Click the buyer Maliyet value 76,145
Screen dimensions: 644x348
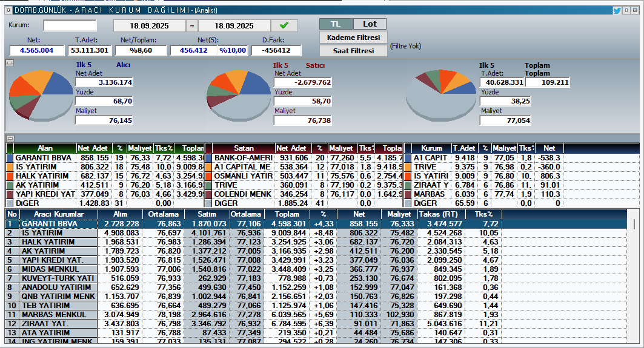tap(104, 120)
